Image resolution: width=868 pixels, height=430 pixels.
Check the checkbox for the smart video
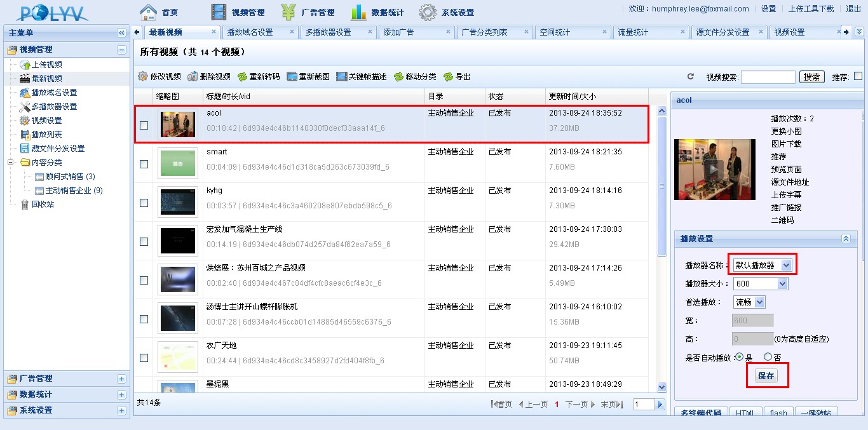click(x=144, y=164)
